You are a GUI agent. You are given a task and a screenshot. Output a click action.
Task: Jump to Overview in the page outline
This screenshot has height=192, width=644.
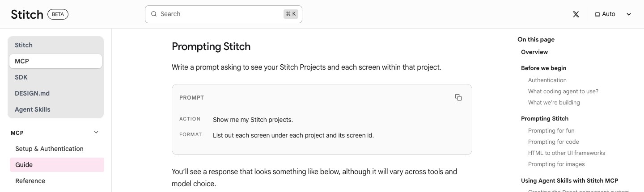point(534,52)
